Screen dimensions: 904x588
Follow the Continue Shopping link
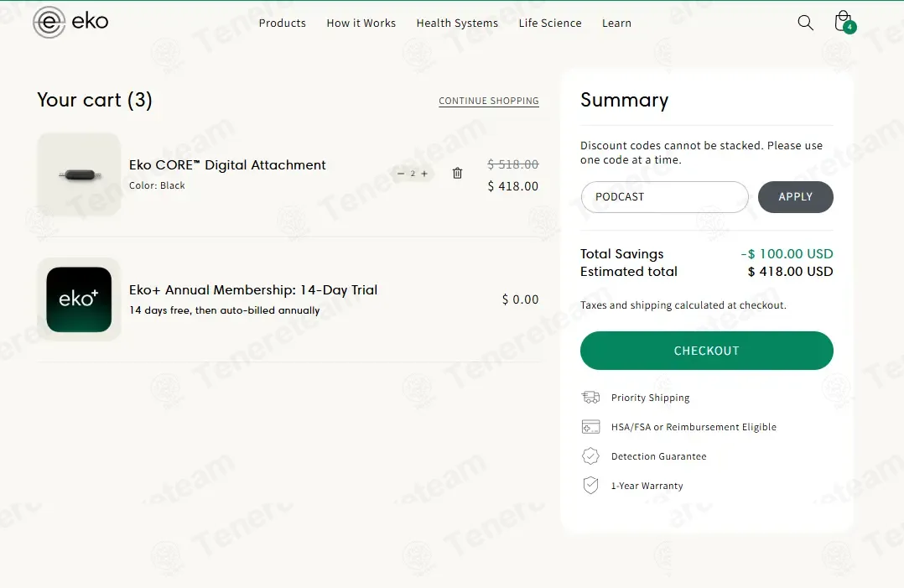(x=489, y=101)
